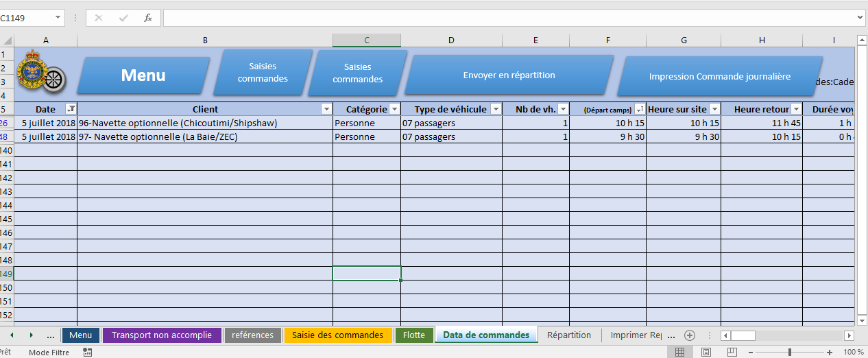Open the Client column filter dropdown

coord(326,109)
